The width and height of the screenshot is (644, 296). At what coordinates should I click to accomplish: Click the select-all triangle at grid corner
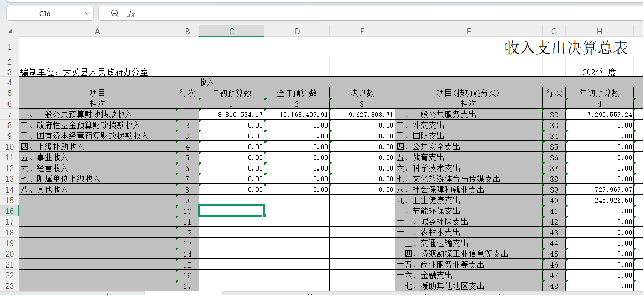[10, 32]
